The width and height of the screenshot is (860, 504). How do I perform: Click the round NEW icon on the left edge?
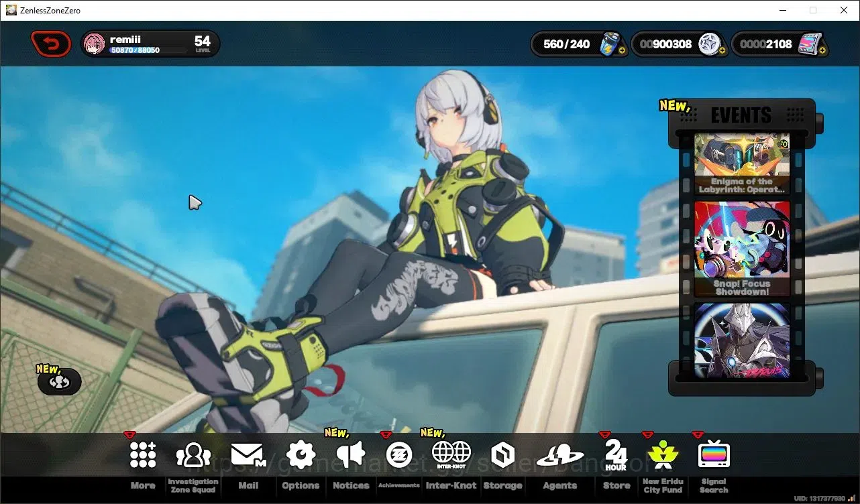pyautogui.click(x=59, y=382)
